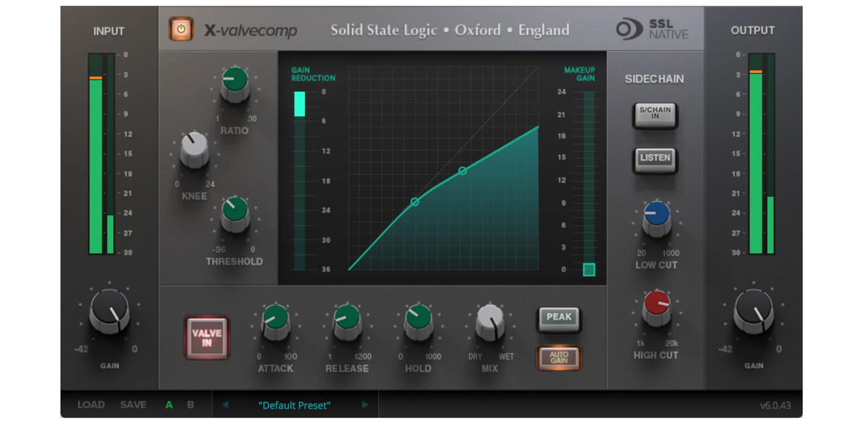Go to next preset with right arrow

tap(365, 405)
